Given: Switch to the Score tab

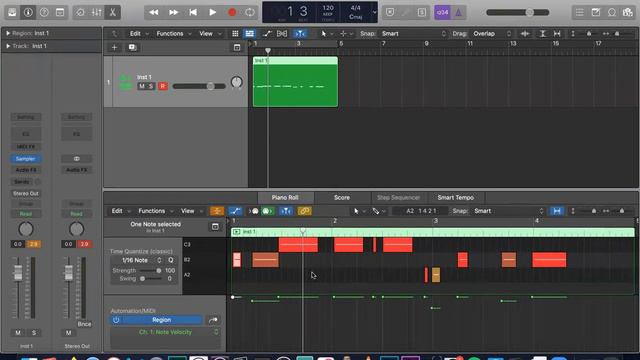Looking at the screenshot, I should pyautogui.click(x=342, y=198).
